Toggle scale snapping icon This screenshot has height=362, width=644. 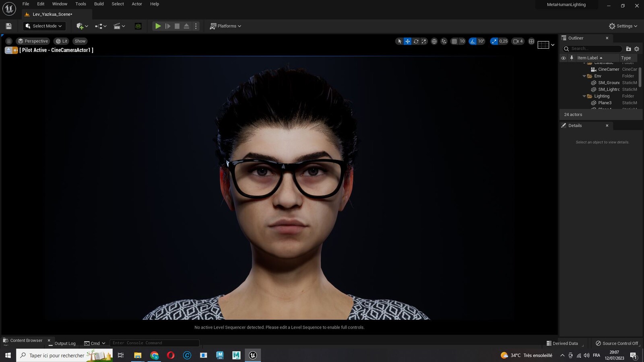[x=494, y=41]
